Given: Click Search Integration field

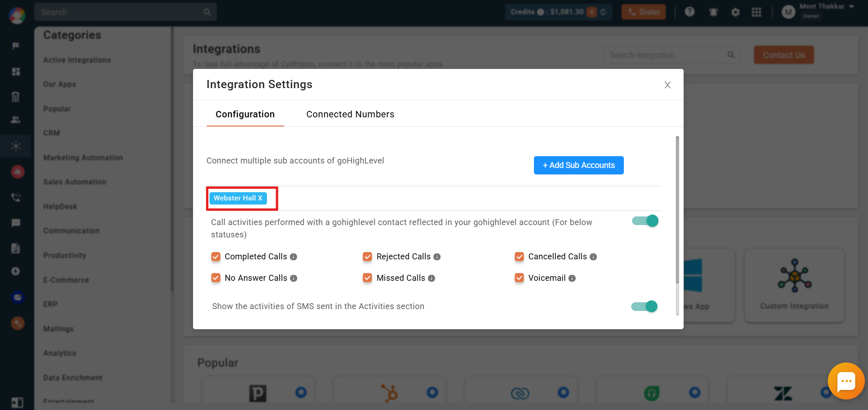Looking at the screenshot, I should click(671, 55).
